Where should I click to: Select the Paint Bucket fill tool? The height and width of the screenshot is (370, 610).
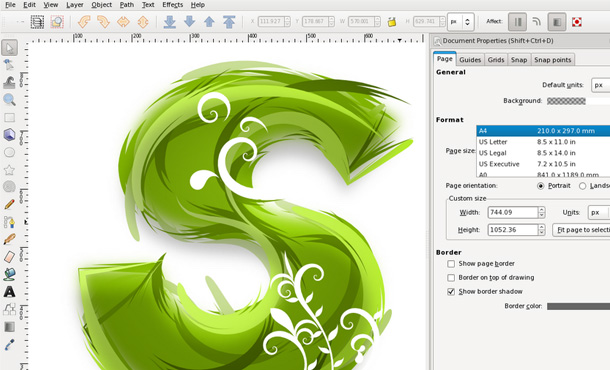pos(9,274)
